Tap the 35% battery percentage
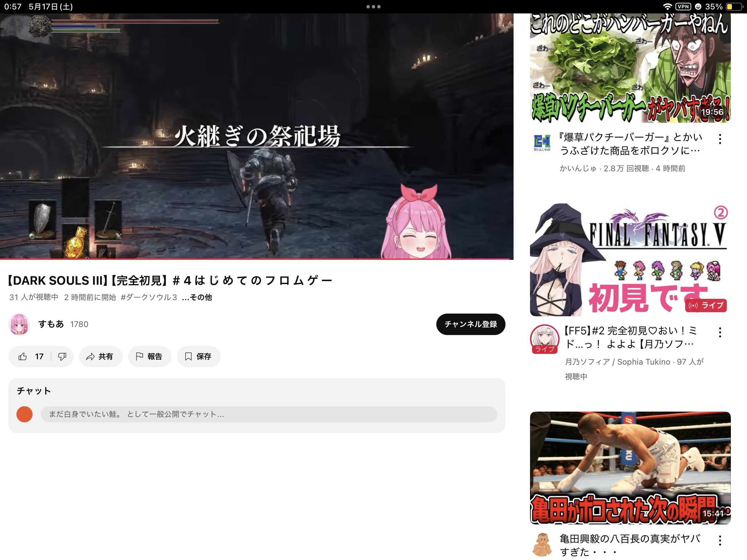 pos(714,7)
